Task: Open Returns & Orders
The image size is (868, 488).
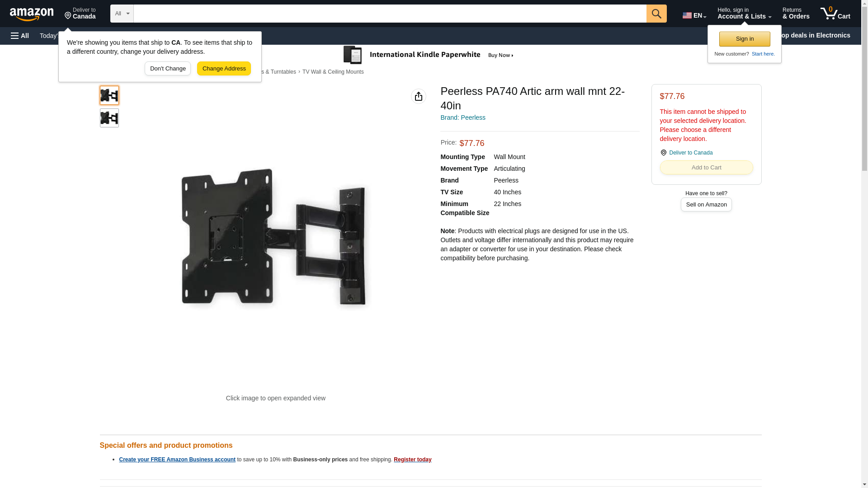Action: 796,14
